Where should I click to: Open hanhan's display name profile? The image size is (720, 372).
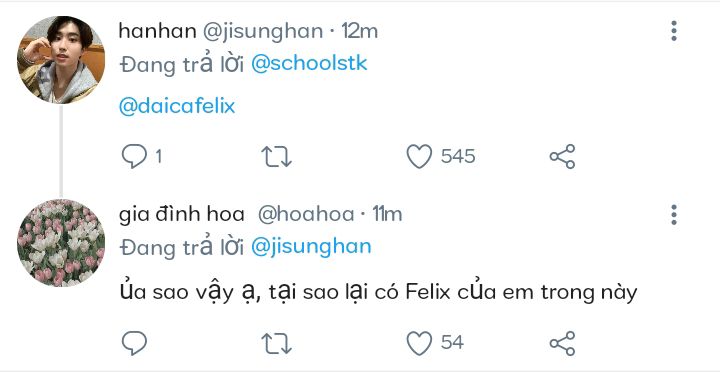coord(158,31)
